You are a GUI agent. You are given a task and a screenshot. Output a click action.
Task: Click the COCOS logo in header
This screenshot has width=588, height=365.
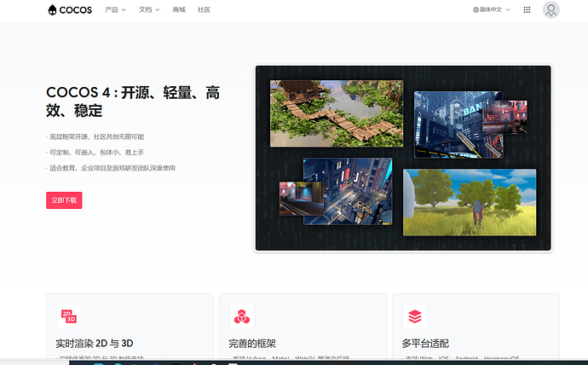tap(70, 9)
